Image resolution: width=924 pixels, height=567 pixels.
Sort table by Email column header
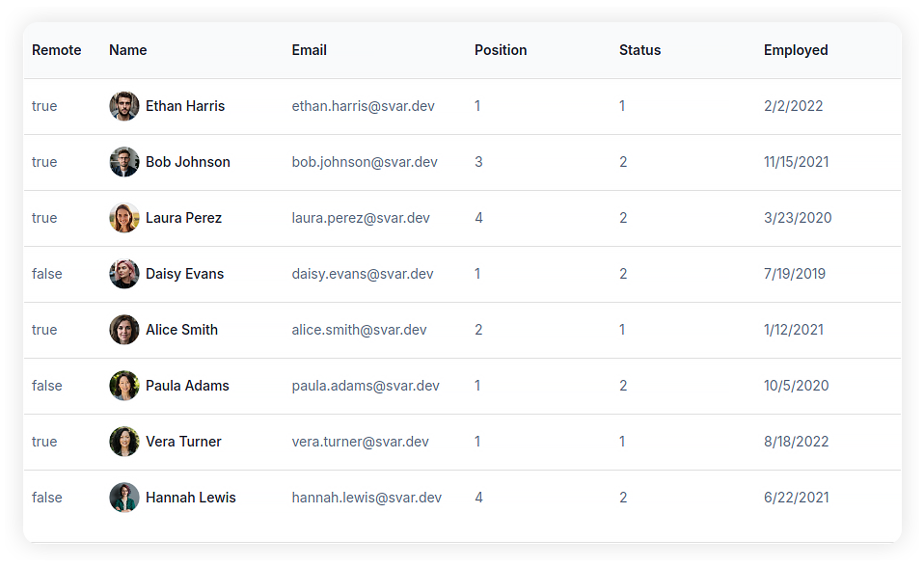pyautogui.click(x=309, y=50)
